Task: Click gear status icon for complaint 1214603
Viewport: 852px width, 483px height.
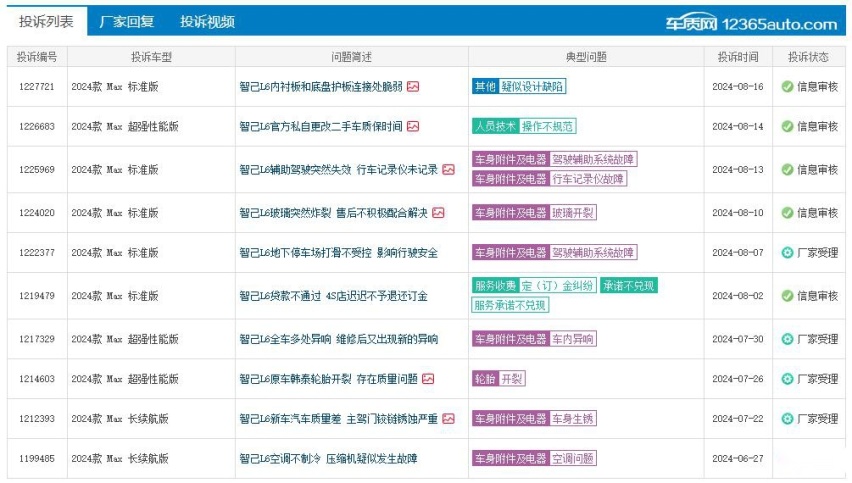Action: pos(787,379)
